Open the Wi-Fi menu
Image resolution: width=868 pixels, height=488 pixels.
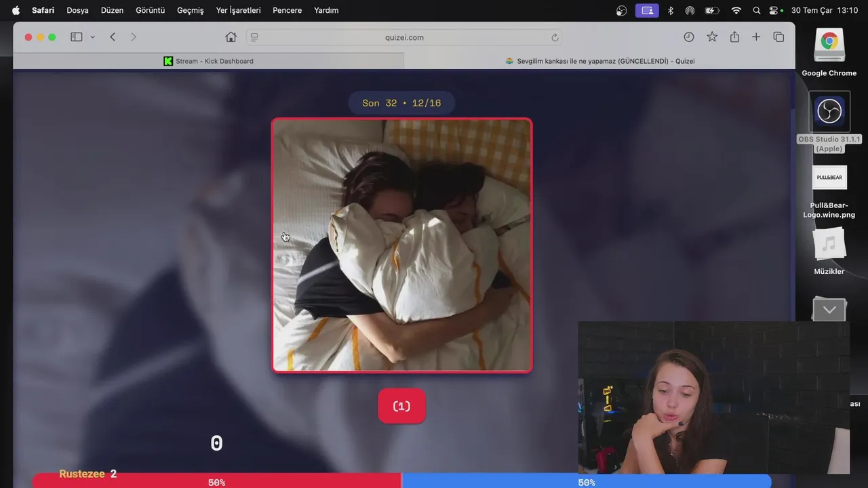[736, 10]
